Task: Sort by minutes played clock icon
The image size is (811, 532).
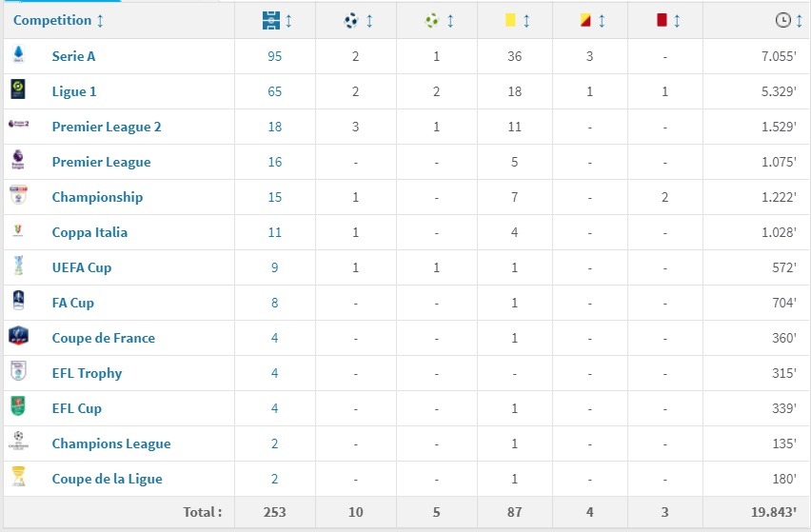Action: pos(782,20)
